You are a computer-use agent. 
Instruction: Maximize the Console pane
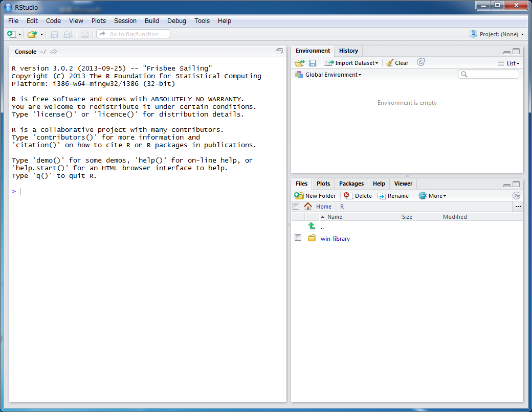pyautogui.click(x=279, y=51)
